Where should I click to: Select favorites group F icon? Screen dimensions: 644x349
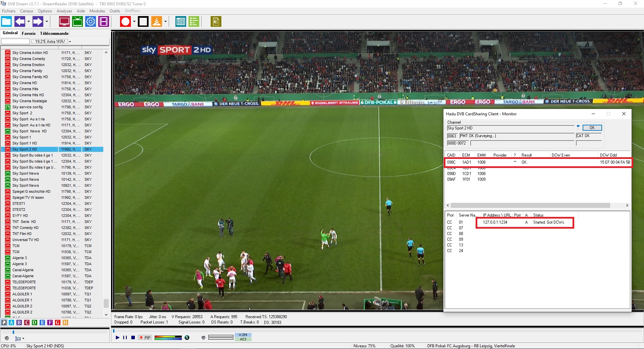(x=50, y=323)
